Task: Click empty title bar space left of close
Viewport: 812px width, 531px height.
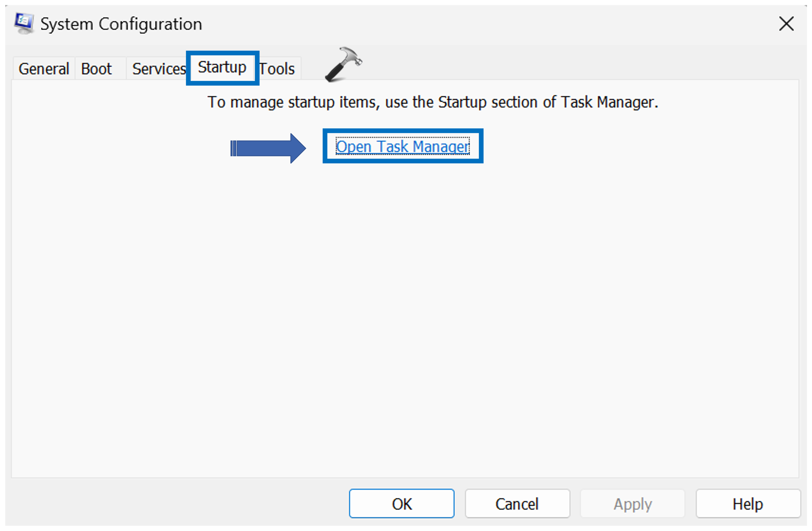Action: point(478,24)
